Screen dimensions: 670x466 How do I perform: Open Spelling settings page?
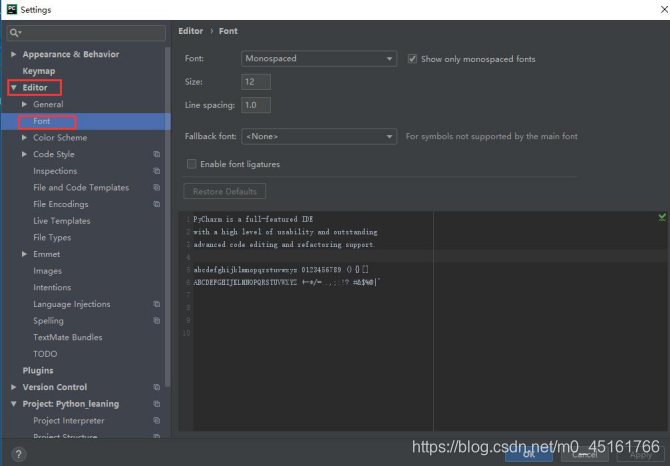point(48,321)
